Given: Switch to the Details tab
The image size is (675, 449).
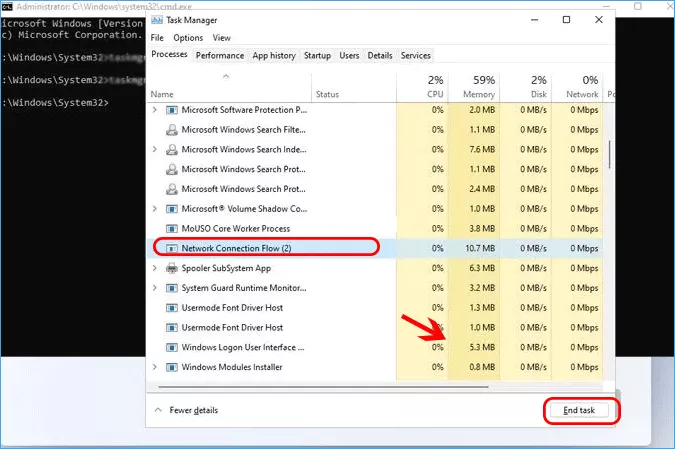Looking at the screenshot, I should point(380,56).
